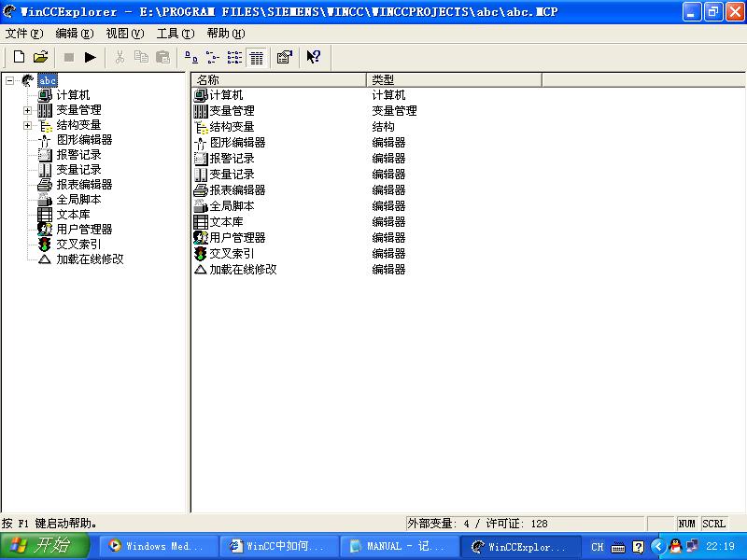Switch to small icons view
The height and width of the screenshot is (560, 747).
click(213, 57)
